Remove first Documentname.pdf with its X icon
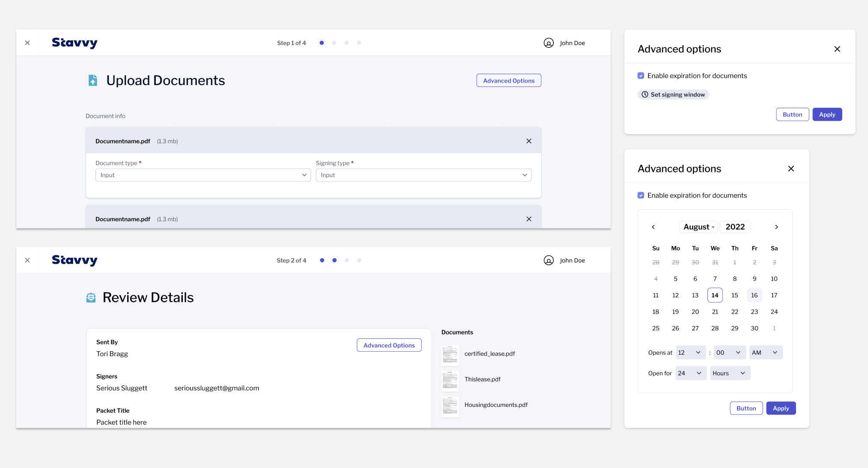The image size is (868, 468). tap(529, 141)
